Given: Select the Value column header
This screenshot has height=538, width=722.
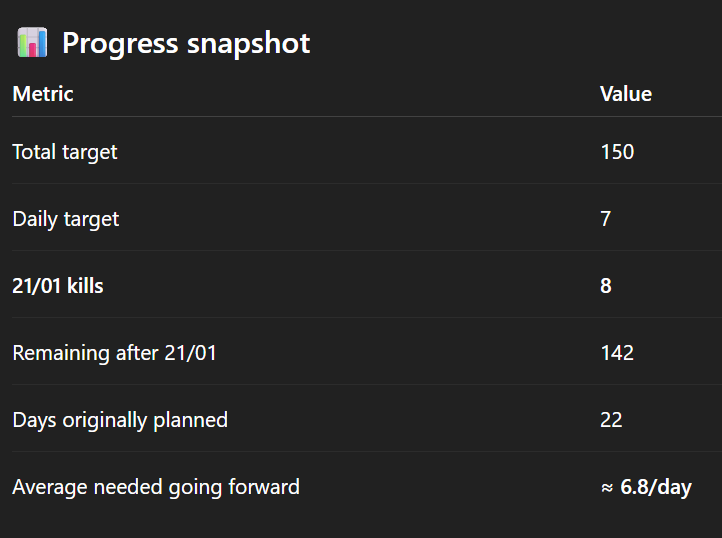Looking at the screenshot, I should point(625,94).
